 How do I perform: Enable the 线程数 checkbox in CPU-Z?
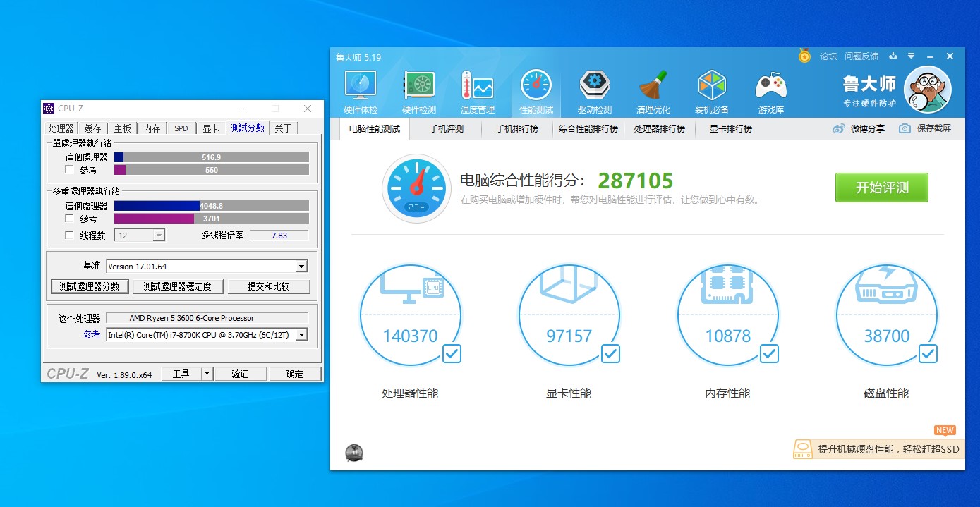coord(69,236)
